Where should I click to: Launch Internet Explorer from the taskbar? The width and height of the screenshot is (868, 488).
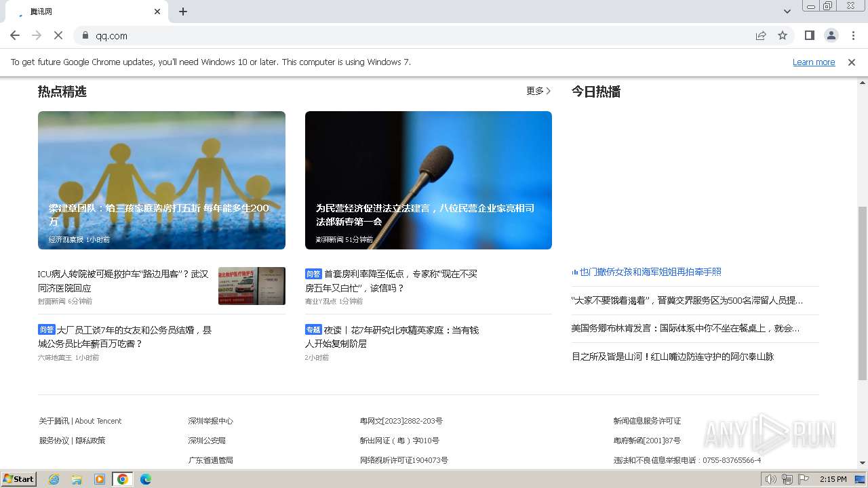54,479
